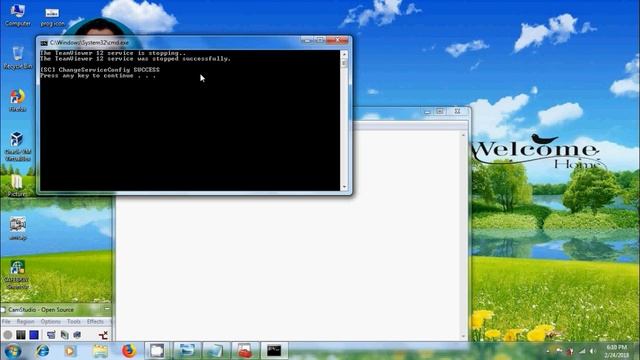Click CamStudio camera-shaped toolbar icon
This screenshot has height=360, width=640.
tap(77, 335)
